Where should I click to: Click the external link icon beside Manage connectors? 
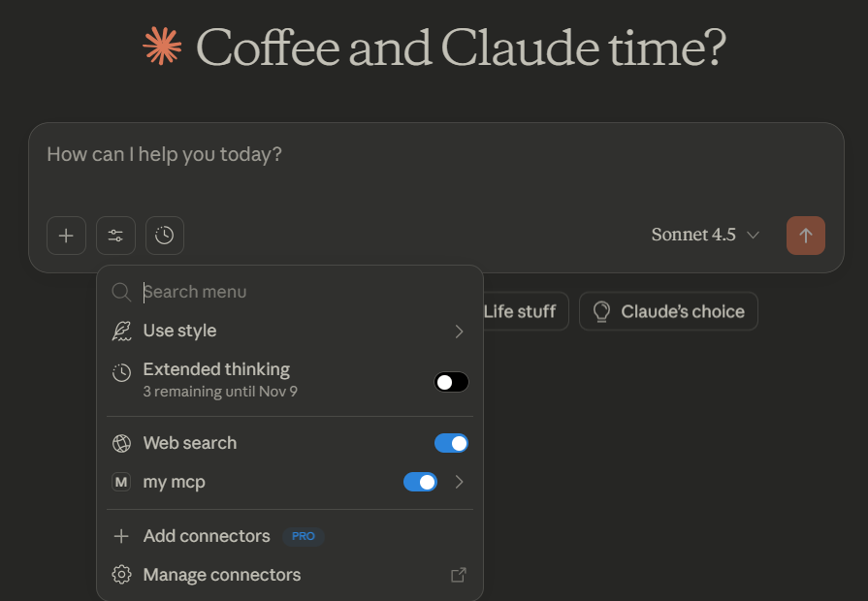459,575
